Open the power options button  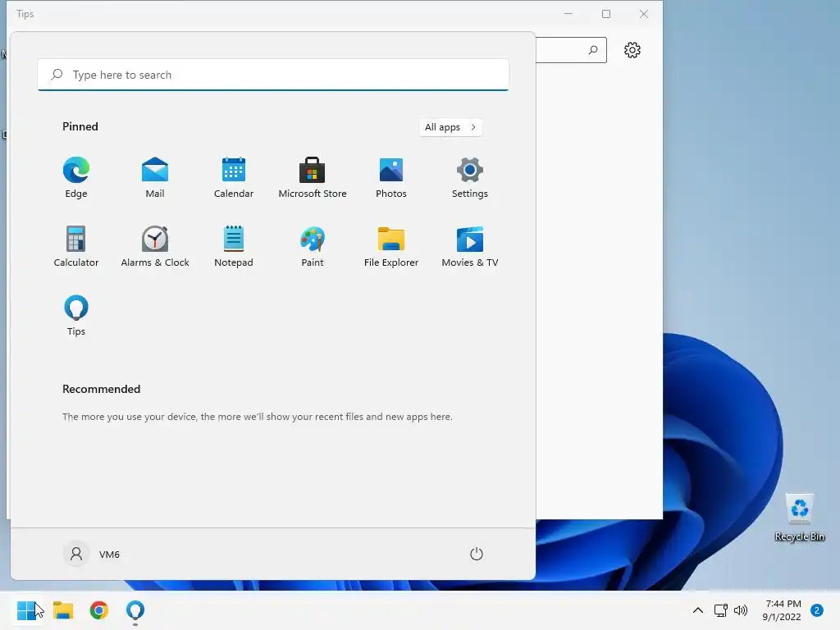[x=477, y=554]
